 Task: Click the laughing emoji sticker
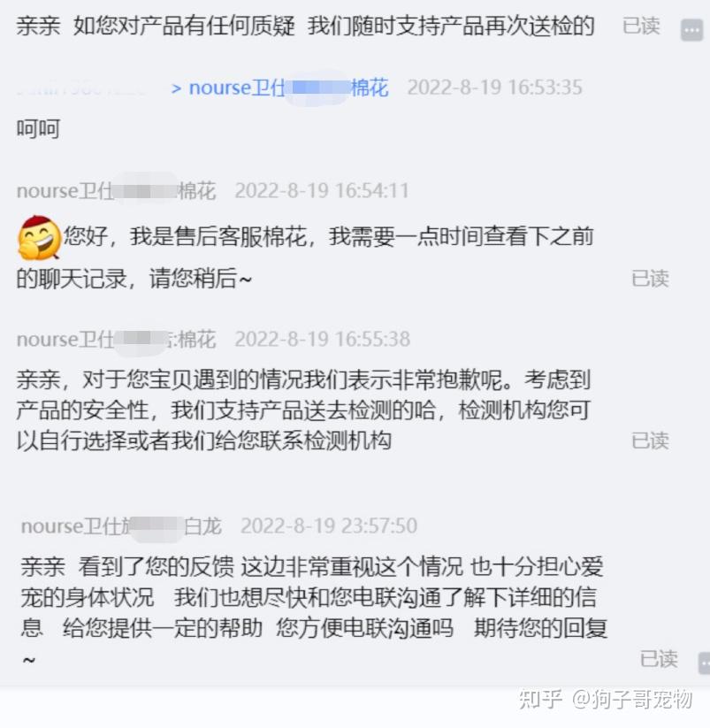(40, 237)
